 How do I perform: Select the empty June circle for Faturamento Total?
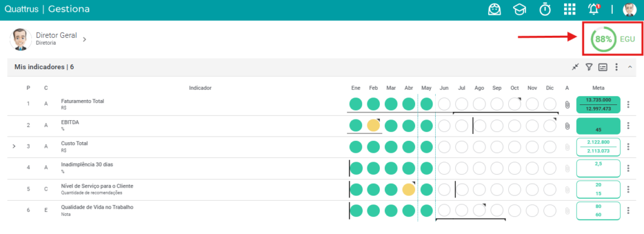pos(444,104)
